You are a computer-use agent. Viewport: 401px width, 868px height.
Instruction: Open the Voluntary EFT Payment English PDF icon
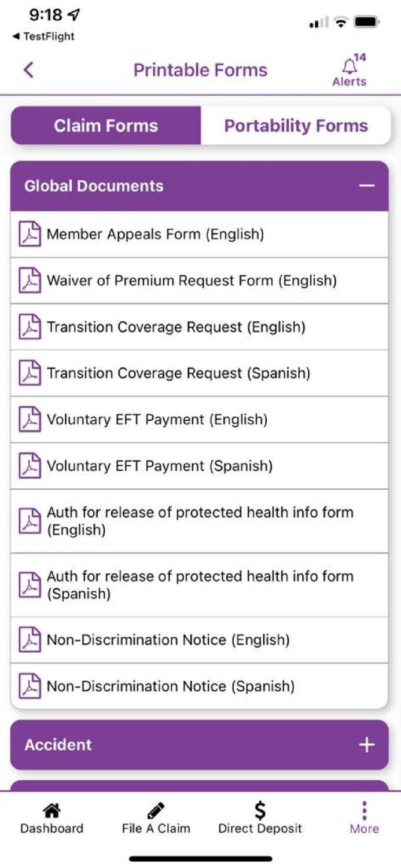click(31, 419)
